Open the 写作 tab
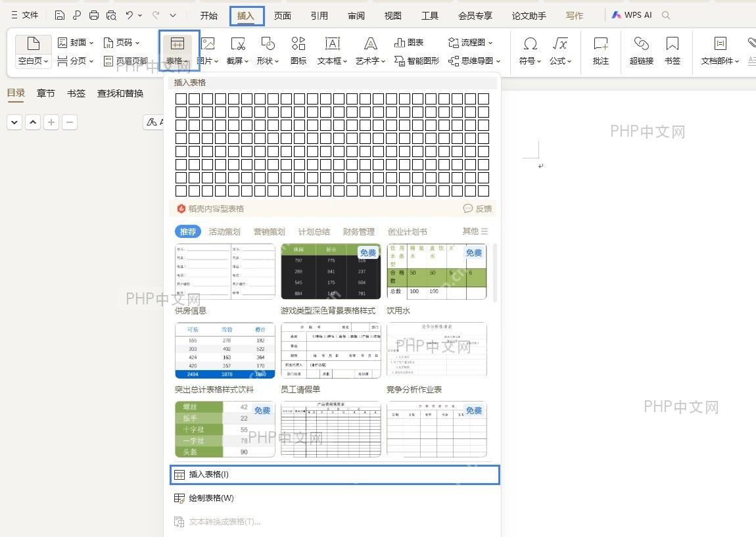 pos(575,15)
